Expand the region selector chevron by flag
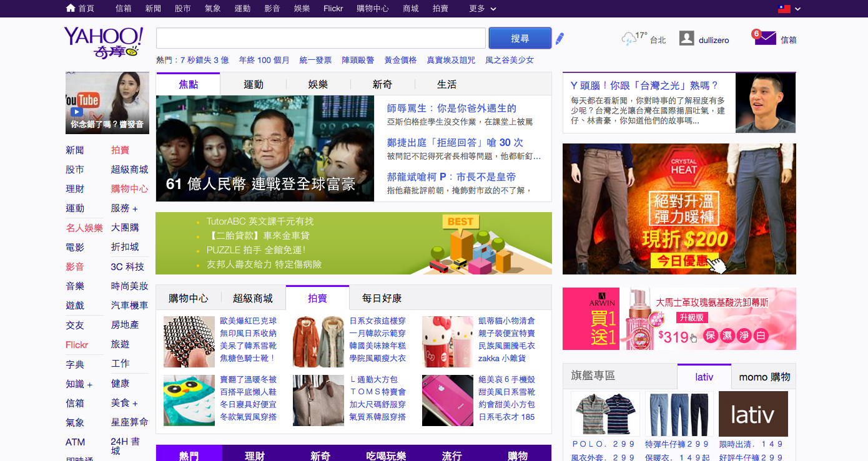This screenshot has height=461, width=868. pos(797,9)
